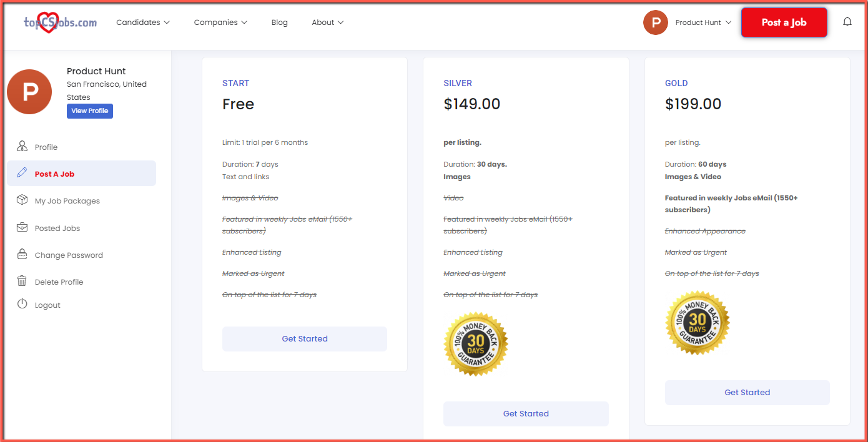
Task: Open the Product Hunt account dropdown
Action: (x=703, y=22)
